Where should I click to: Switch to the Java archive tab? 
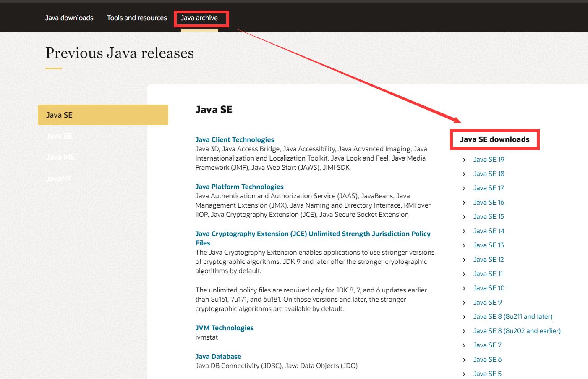tap(199, 18)
